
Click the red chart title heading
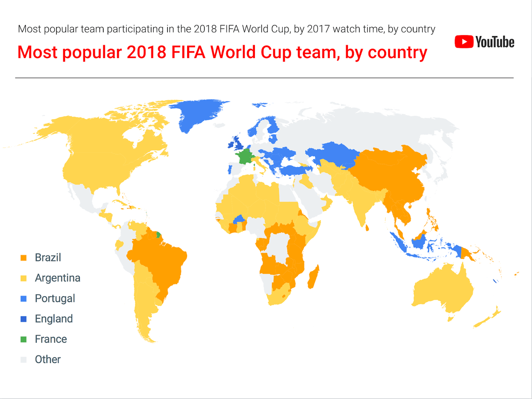coord(222,52)
